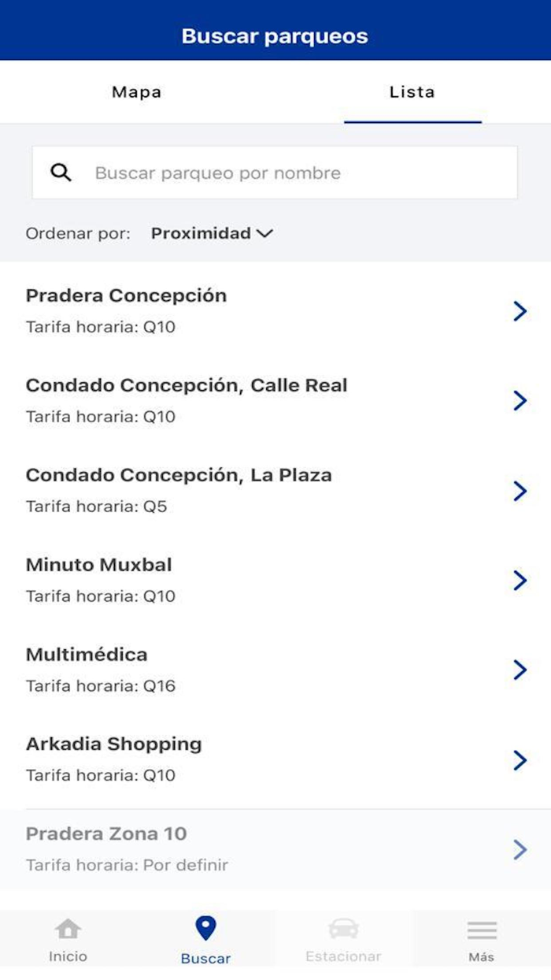
Task: Expand Condado Concepción, Calle Real entry
Action: pyautogui.click(x=187, y=385)
